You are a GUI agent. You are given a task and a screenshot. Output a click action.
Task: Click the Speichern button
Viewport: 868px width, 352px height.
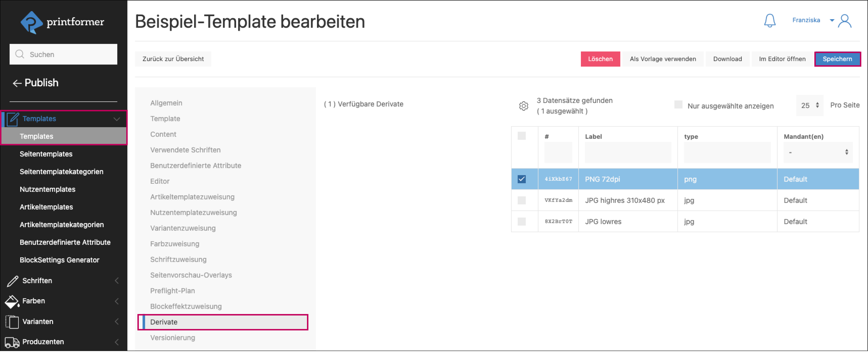point(838,59)
